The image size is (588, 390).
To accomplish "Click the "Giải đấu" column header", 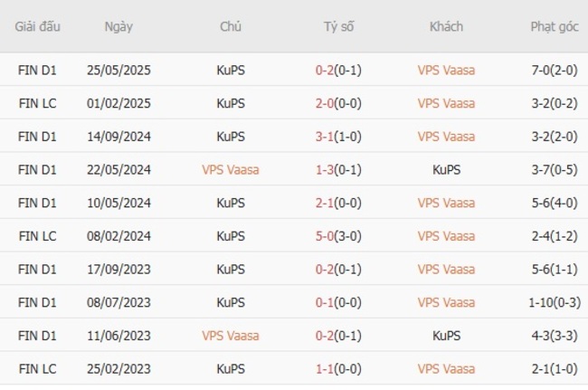I will point(38,26).
